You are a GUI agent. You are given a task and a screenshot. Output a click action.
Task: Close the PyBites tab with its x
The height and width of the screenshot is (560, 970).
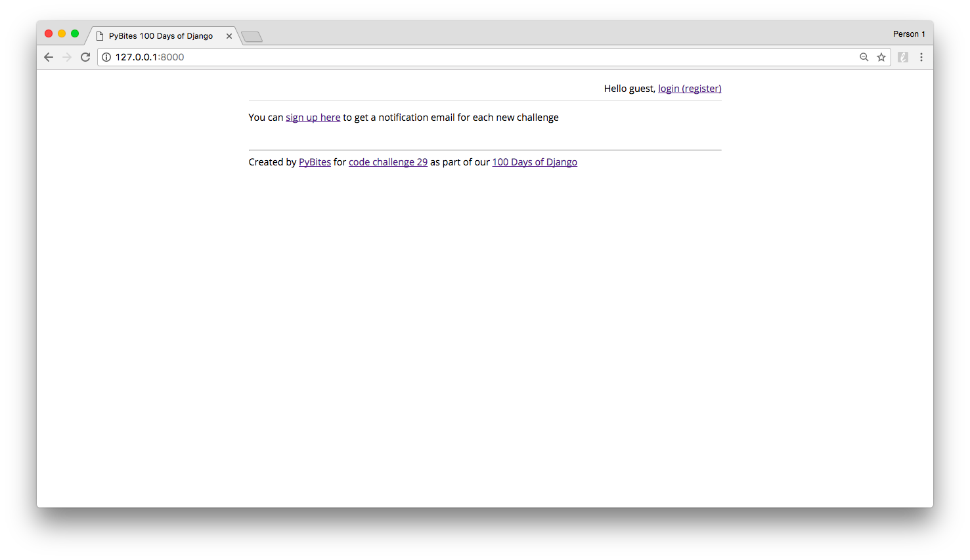229,36
